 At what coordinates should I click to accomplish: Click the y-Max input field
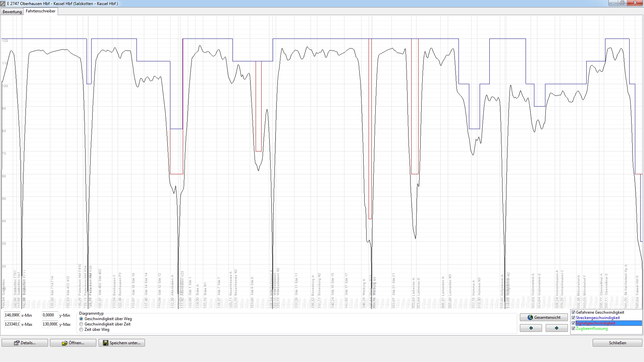click(50, 324)
